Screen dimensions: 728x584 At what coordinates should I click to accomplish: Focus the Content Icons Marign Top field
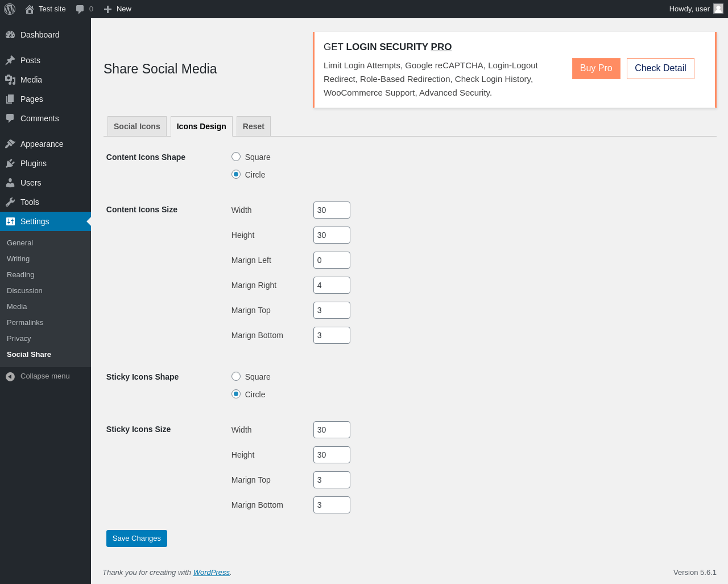(332, 310)
